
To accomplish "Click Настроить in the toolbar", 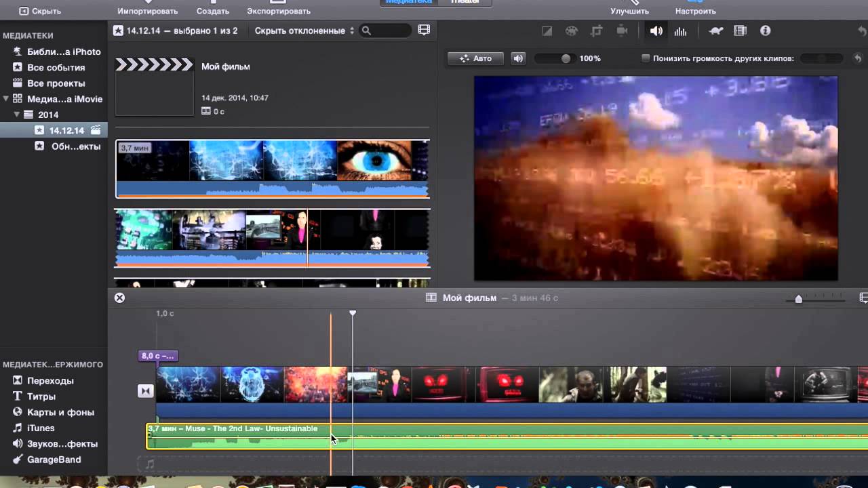I will coord(695,11).
